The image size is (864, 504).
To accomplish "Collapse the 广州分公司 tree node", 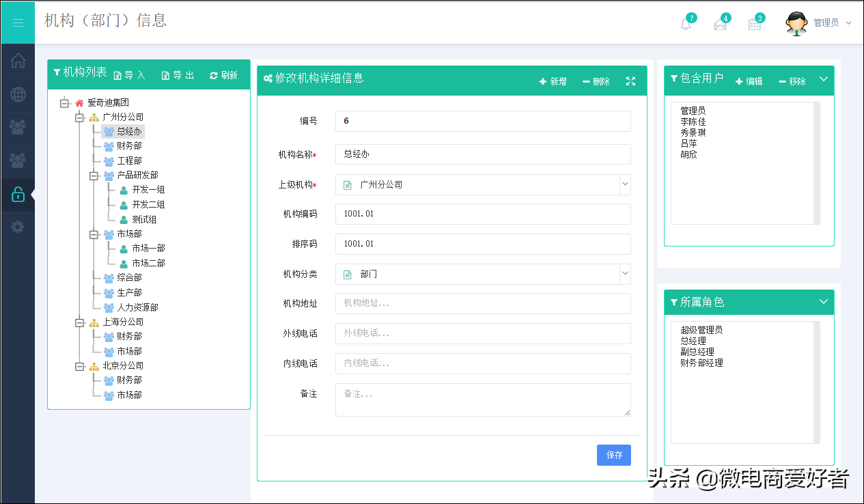I will point(79,117).
